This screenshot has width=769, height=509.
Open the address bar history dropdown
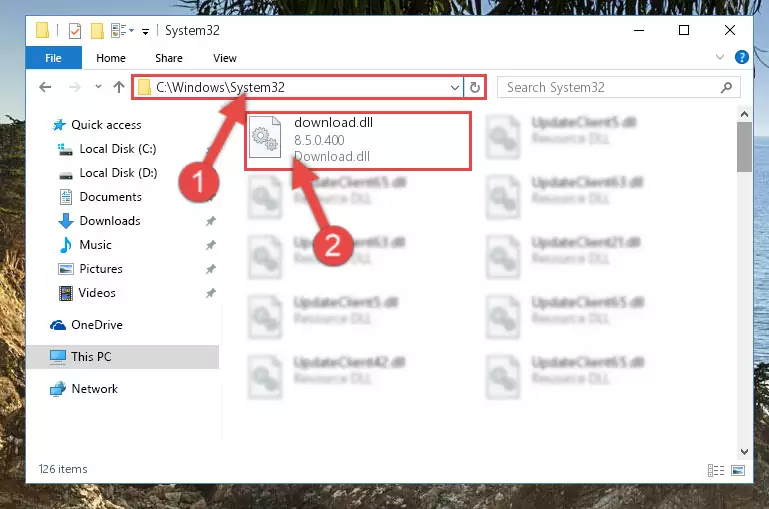[x=455, y=88]
